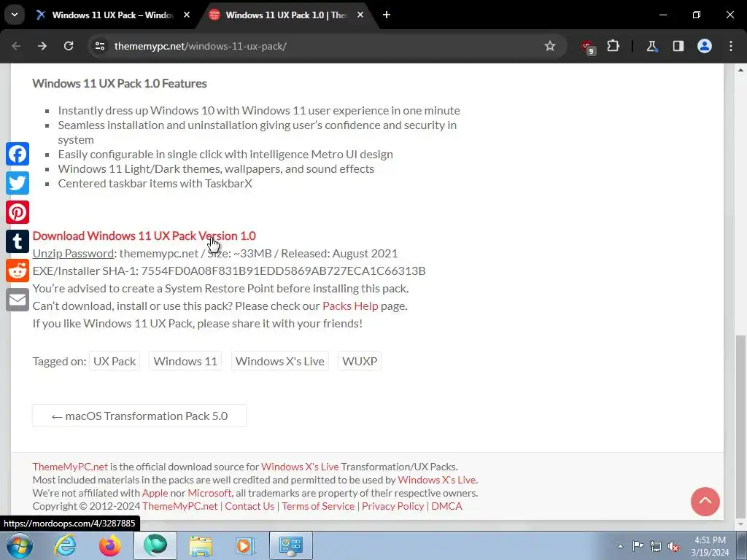
Task: Open the Apple link in footer
Action: pos(155,493)
